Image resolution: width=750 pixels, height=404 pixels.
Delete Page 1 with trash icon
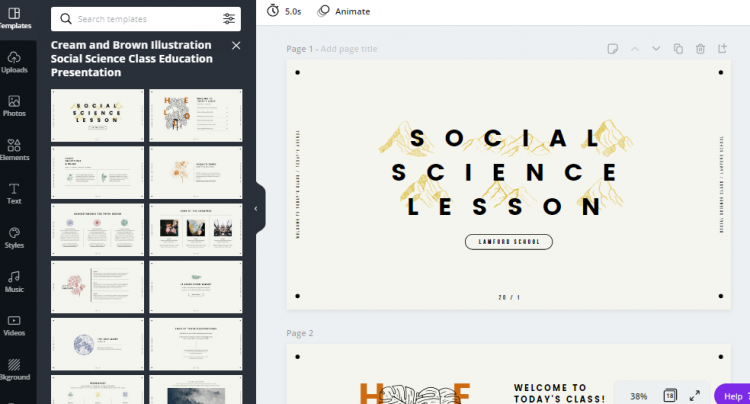click(x=700, y=49)
